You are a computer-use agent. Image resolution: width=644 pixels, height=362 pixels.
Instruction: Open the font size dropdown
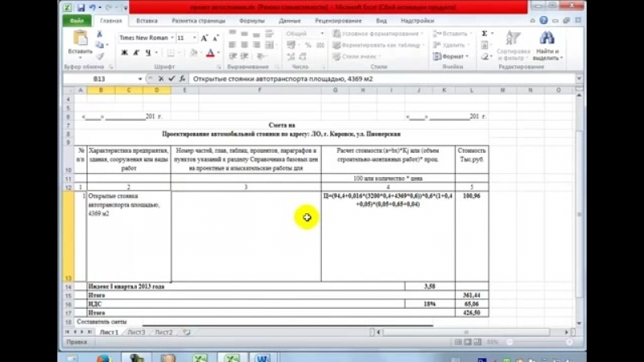tap(194, 38)
